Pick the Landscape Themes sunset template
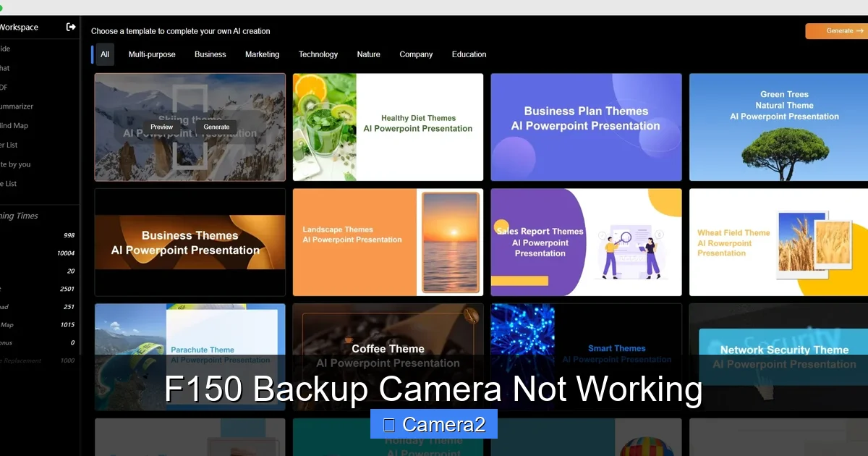Viewport: 868px width, 456px height. (x=388, y=242)
